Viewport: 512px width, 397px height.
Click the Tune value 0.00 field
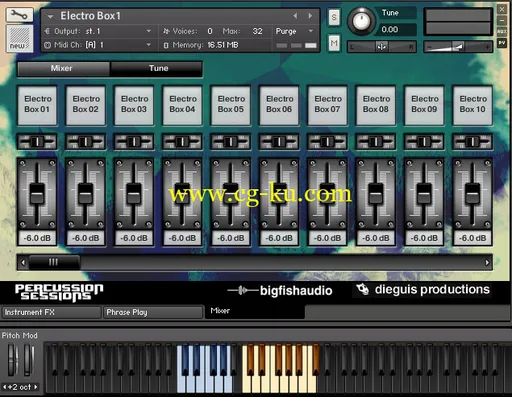coord(395,30)
